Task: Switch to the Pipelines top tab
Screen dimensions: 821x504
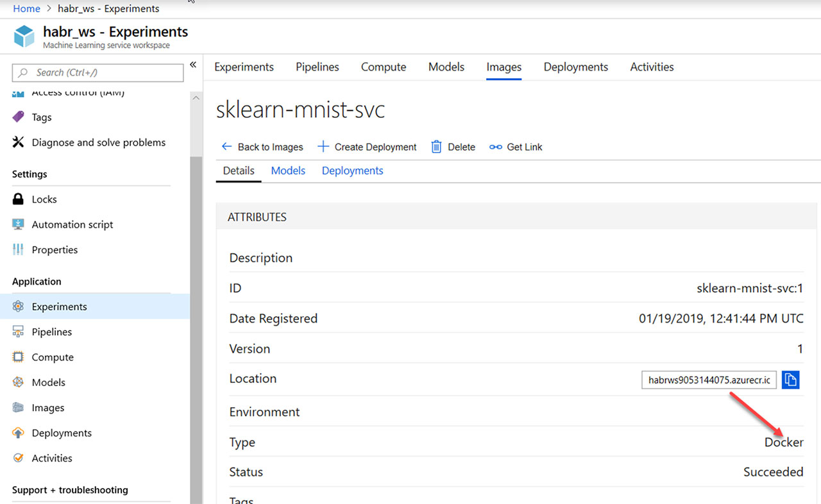Action: [x=317, y=67]
